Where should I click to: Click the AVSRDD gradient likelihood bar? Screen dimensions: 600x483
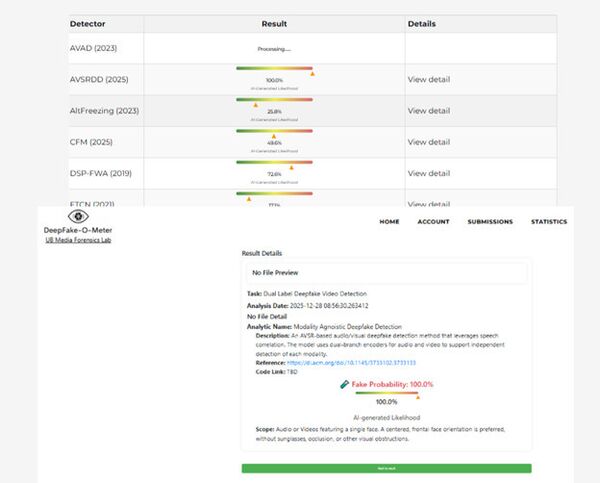click(x=274, y=68)
